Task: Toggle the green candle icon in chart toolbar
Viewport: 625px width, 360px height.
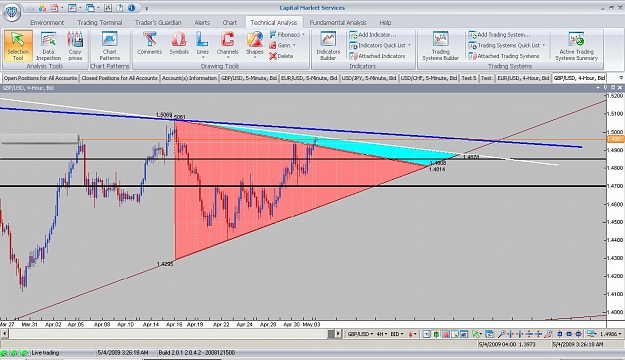Action: [x=436, y=334]
